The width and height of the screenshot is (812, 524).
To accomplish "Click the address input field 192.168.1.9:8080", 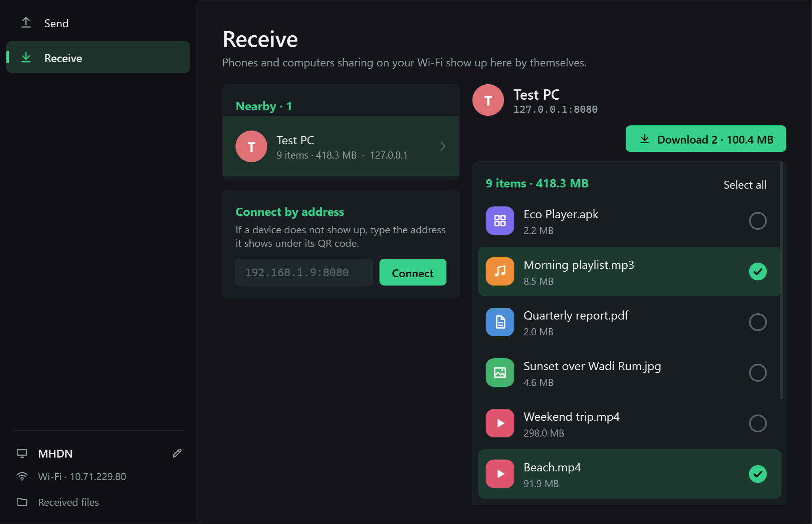I will click(304, 272).
